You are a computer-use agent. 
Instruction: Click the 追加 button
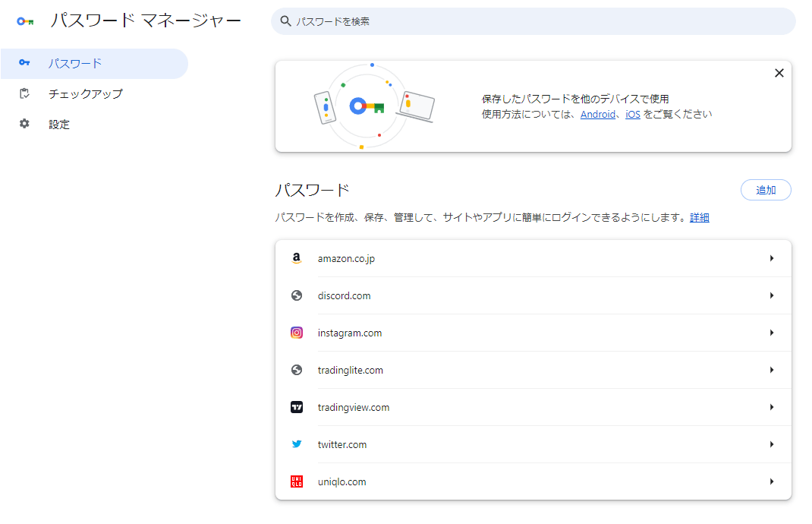[x=766, y=190]
